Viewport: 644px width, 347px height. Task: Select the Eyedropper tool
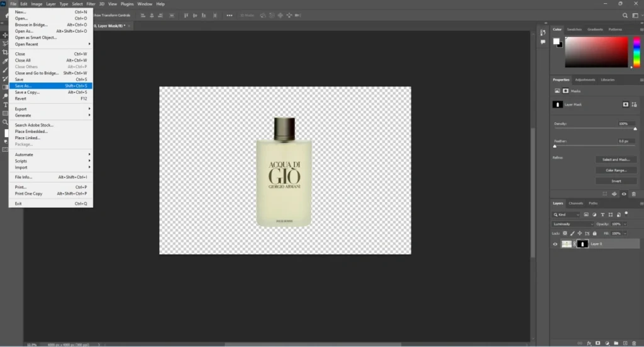[x=5, y=61]
